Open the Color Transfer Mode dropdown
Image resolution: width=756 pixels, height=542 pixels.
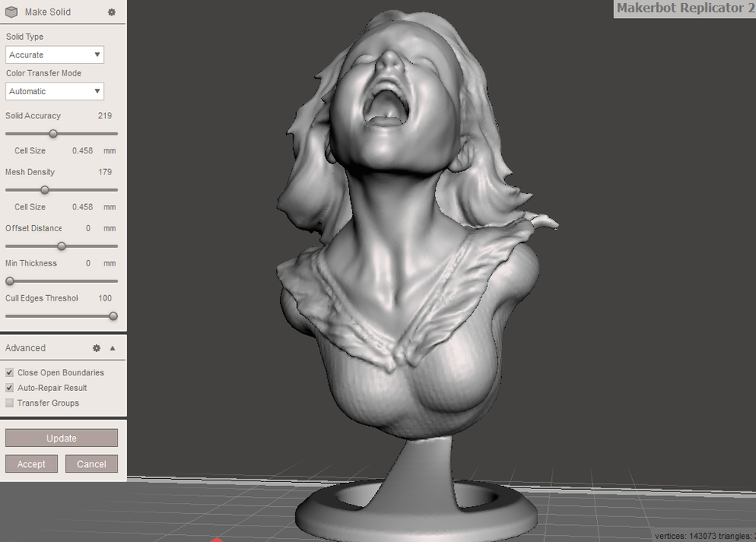pyautogui.click(x=54, y=91)
